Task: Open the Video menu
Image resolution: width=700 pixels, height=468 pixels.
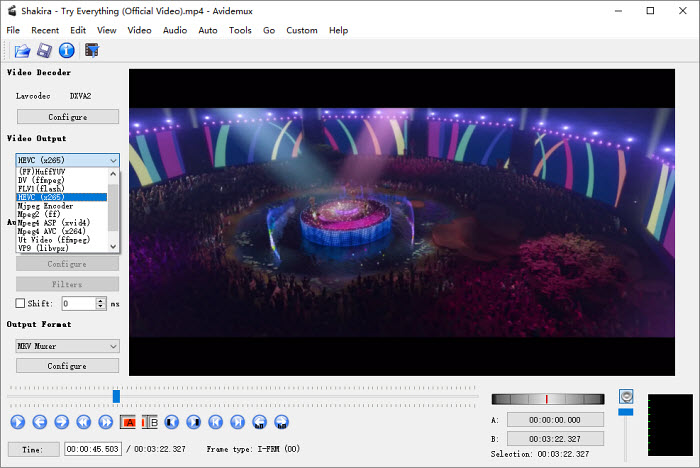Action: click(139, 30)
